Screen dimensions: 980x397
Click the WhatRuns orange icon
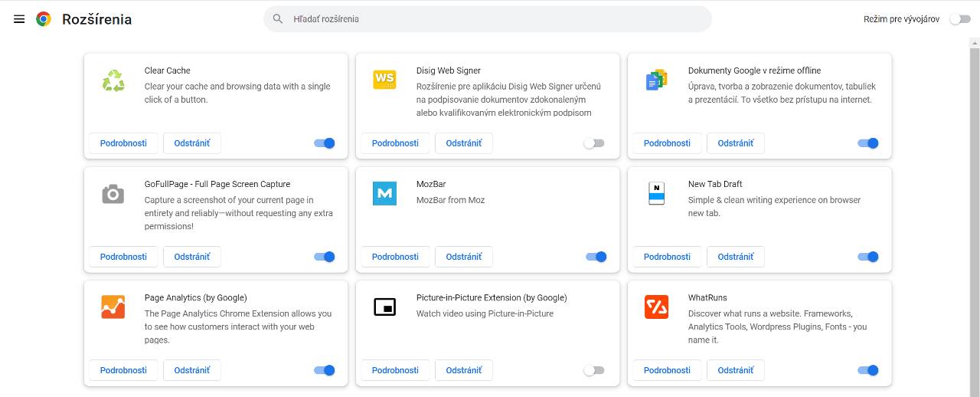(656, 307)
